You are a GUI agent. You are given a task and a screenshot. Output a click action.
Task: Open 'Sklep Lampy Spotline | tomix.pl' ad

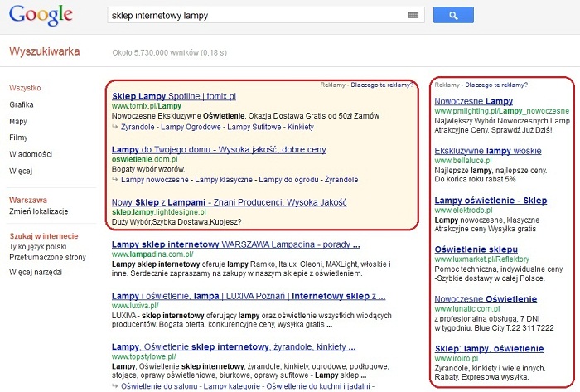[x=174, y=96]
